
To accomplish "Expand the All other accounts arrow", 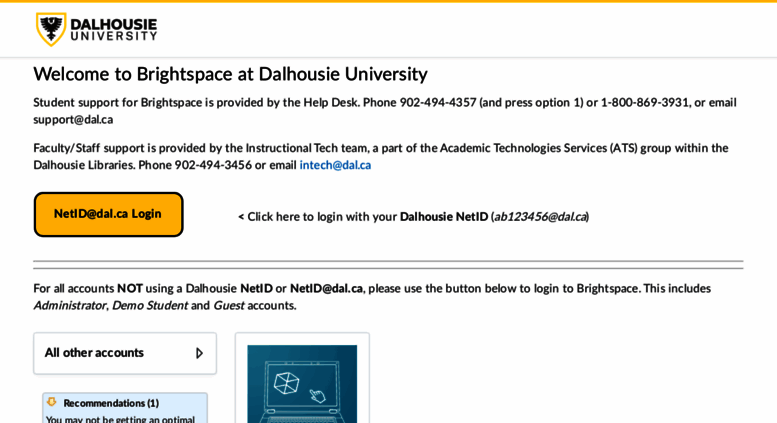I will tap(199, 353).
